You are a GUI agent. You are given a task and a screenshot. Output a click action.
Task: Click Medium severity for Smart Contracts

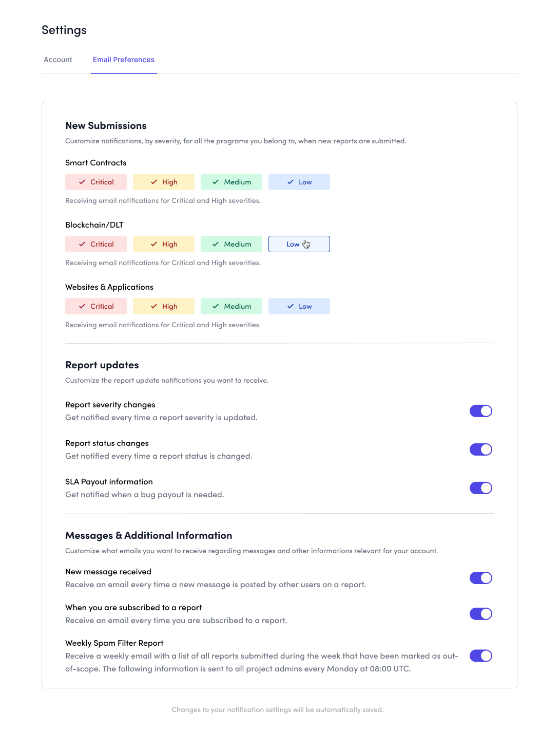click(231, 181)
